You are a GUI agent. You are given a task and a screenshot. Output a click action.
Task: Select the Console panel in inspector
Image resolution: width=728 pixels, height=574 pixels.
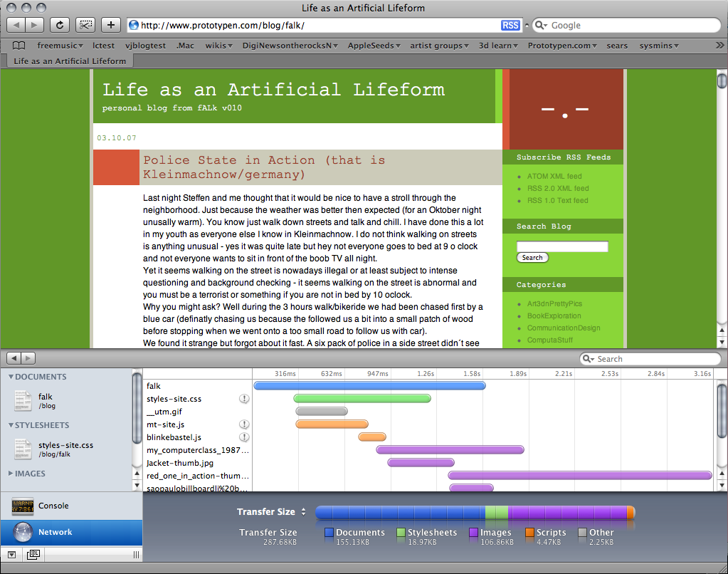[x=53, y=506]
